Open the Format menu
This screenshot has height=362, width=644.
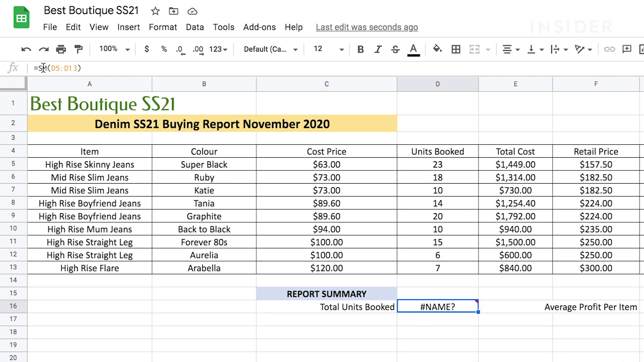click(163, 27)
